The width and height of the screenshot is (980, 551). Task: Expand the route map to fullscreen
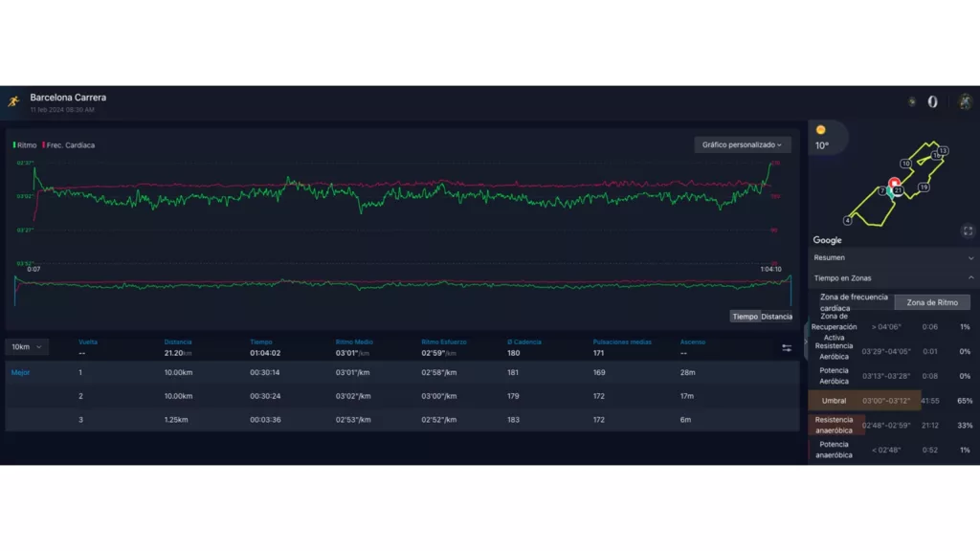(x=968, y=231)
